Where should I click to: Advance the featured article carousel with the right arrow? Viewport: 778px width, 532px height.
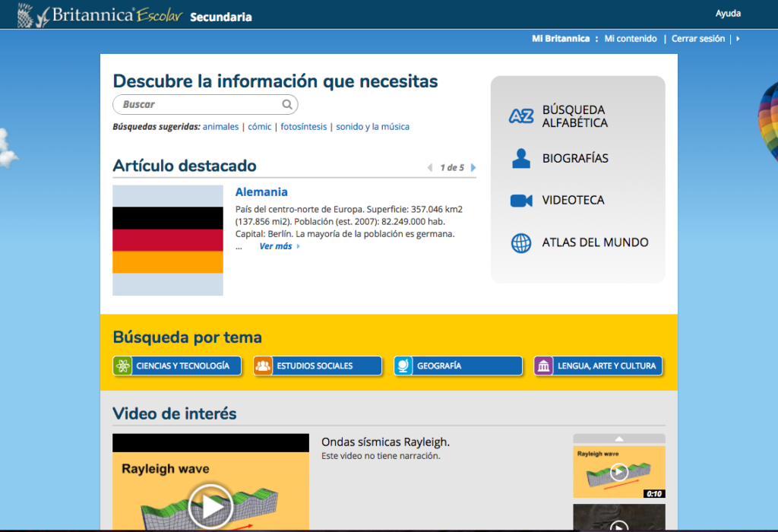click(472, 167)
